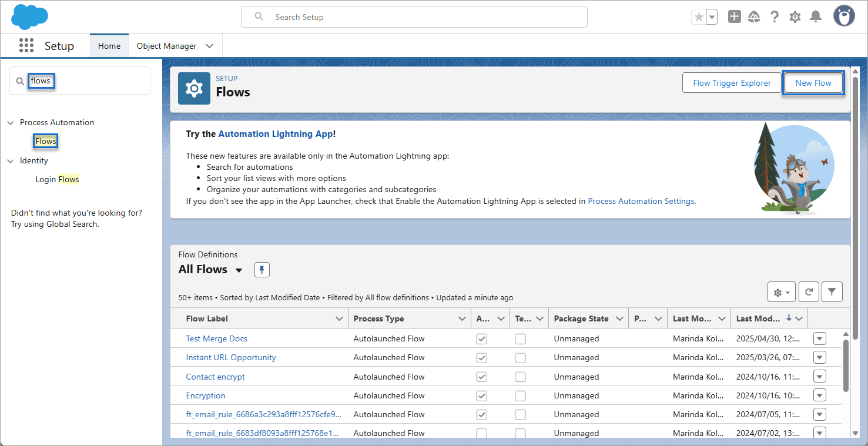
Task: Open Package State column menu chevron
Action: click(619, 318)
